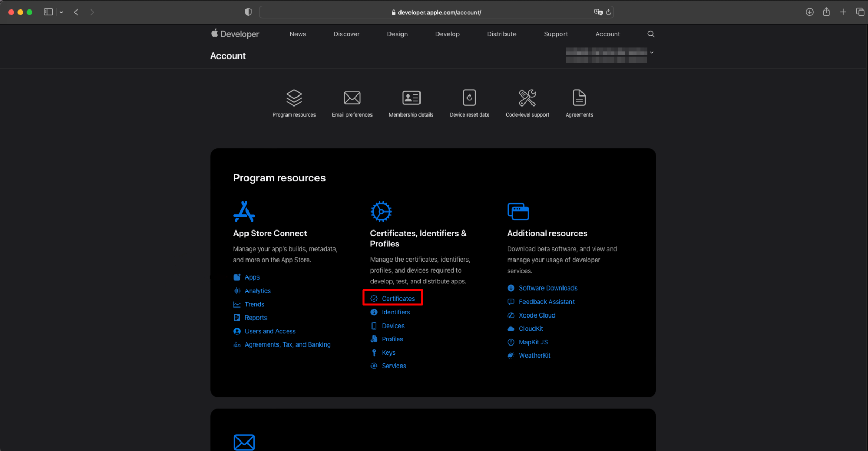868x451 pixels.
Task: Open Account in the navigation bar
Action: (x=608, y=34)
